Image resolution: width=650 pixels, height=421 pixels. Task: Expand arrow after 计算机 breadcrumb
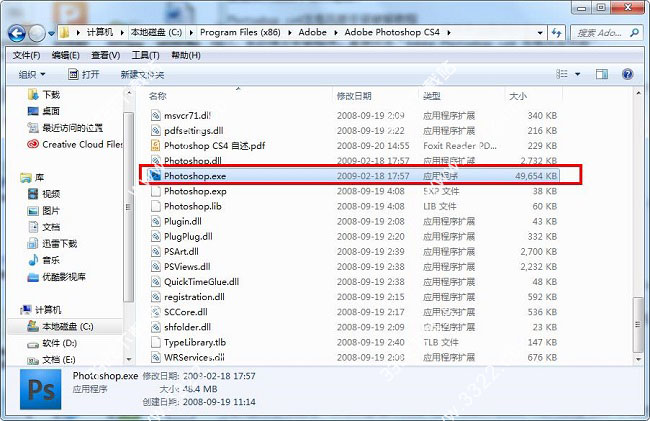(x=122, y=33)
